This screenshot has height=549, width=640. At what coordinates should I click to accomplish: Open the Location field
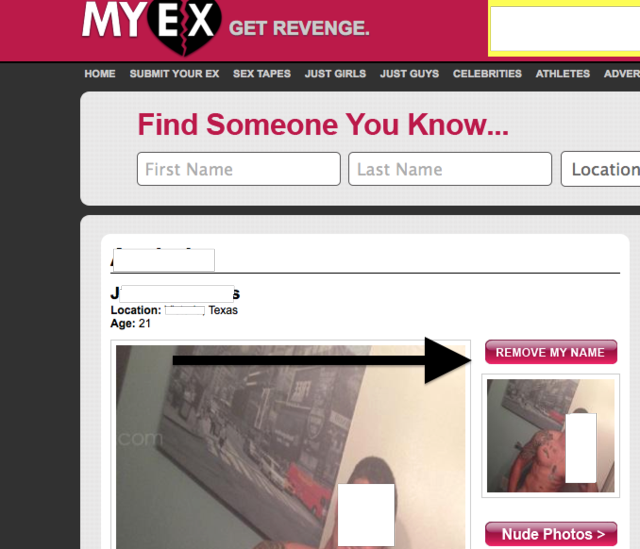600,169
